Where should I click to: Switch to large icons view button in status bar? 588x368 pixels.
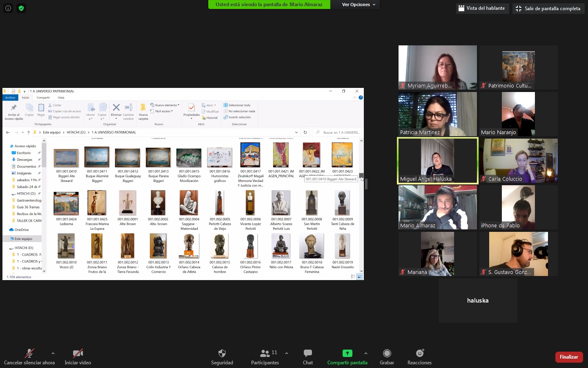(359, 277)
